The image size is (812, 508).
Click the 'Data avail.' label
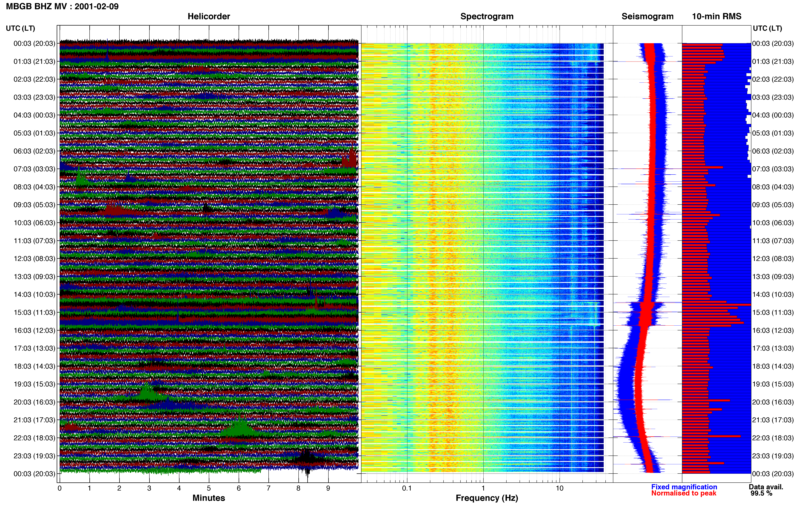[766, 487]
